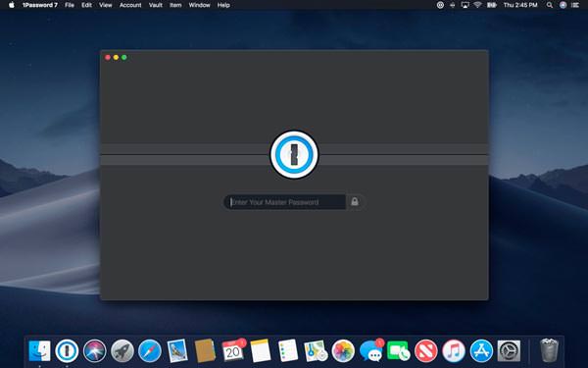Click the 1Password icon in the Dock
Screen dimensions: 588x368
67,350
